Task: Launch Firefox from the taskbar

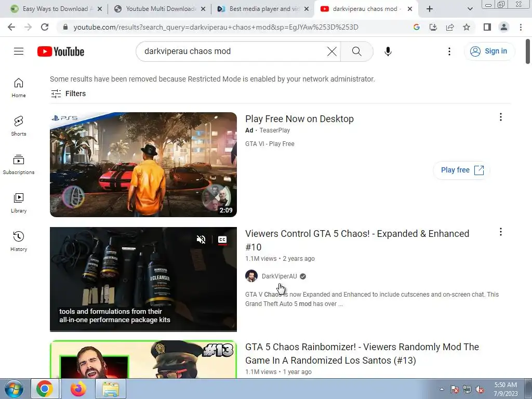Action: coord(78,389)
